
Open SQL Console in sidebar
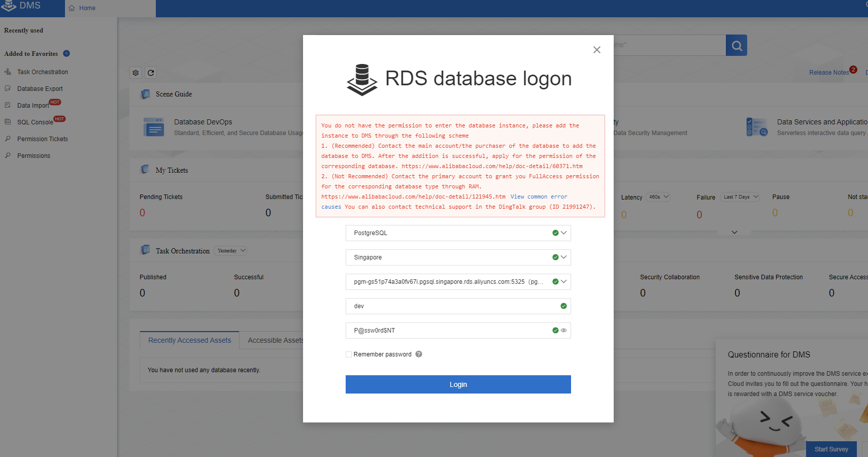(x=35, y=122)
